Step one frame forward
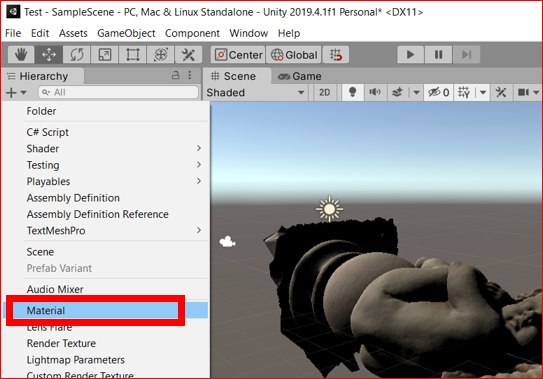 466,55
